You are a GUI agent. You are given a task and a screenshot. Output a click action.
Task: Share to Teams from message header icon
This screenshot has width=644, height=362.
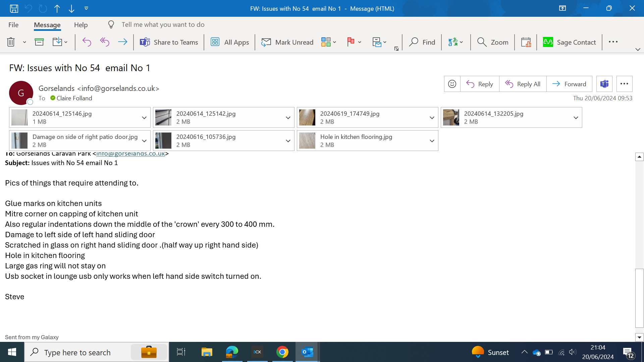point(604,84)
